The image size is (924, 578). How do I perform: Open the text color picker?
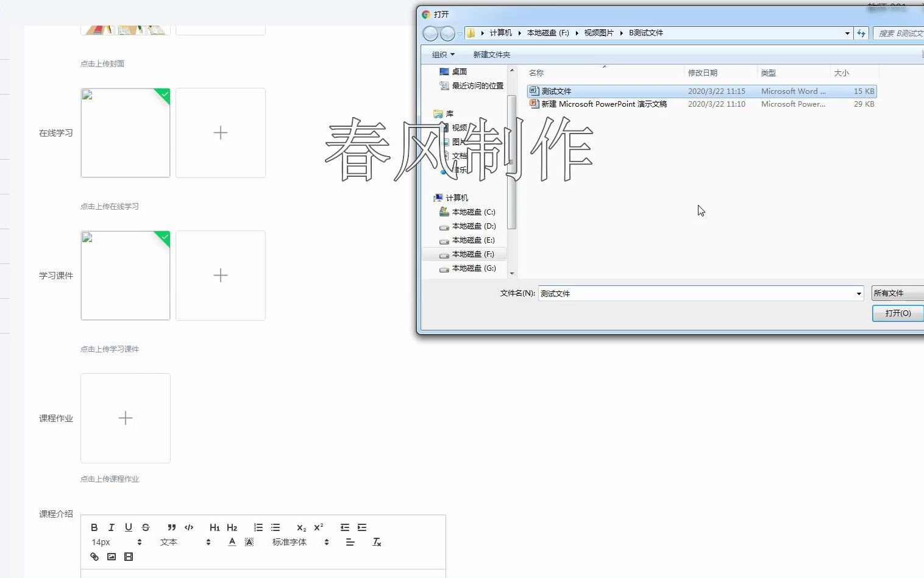[232, 541]
